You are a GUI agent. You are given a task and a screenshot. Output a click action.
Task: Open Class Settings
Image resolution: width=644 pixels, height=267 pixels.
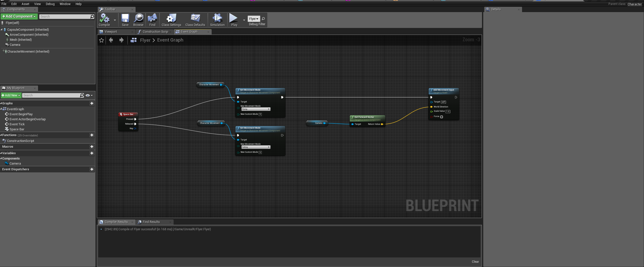[171, 19]
